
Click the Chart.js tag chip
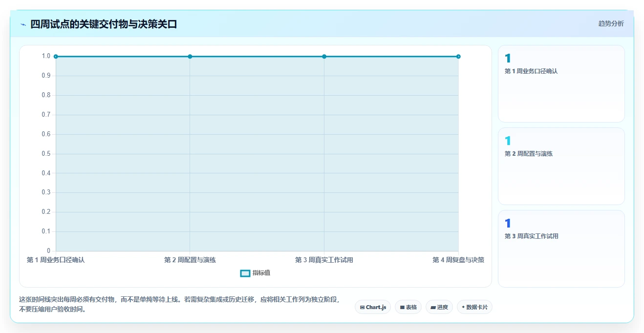[x=373, y=307]
